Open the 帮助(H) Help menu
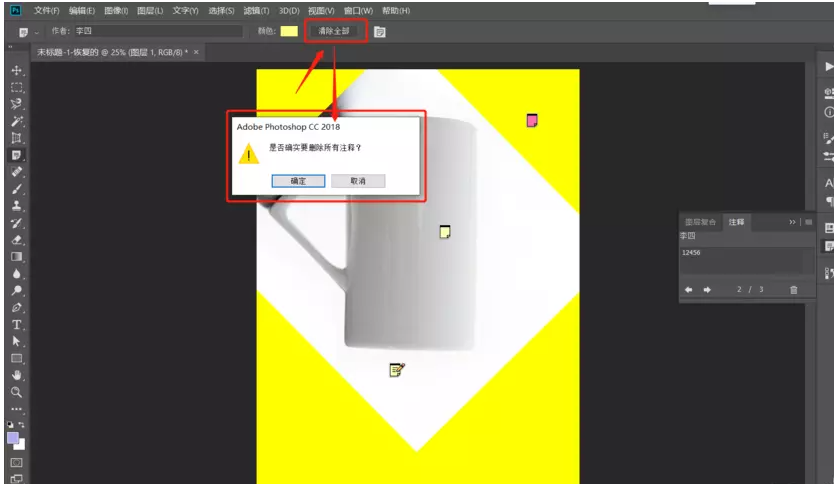The width and height of the screenshot is (834, 484). (396, 11)
